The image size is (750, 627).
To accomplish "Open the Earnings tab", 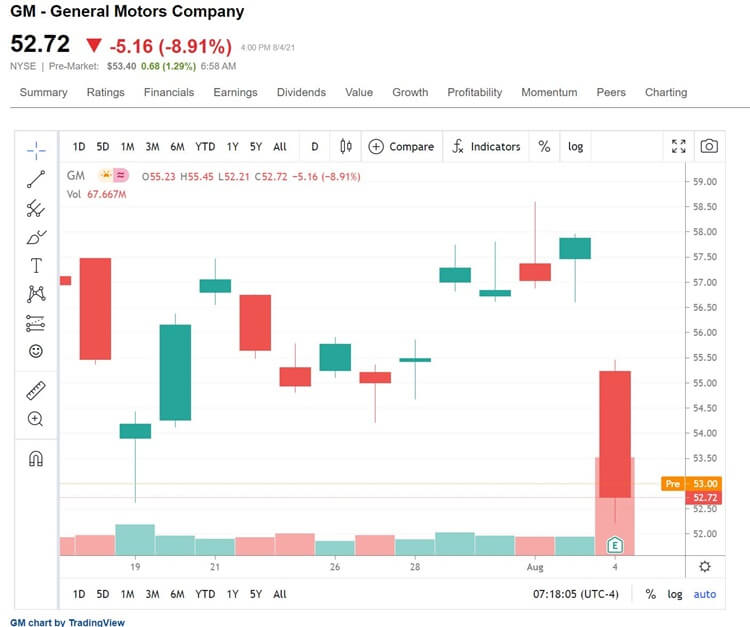I will [235, 92].
